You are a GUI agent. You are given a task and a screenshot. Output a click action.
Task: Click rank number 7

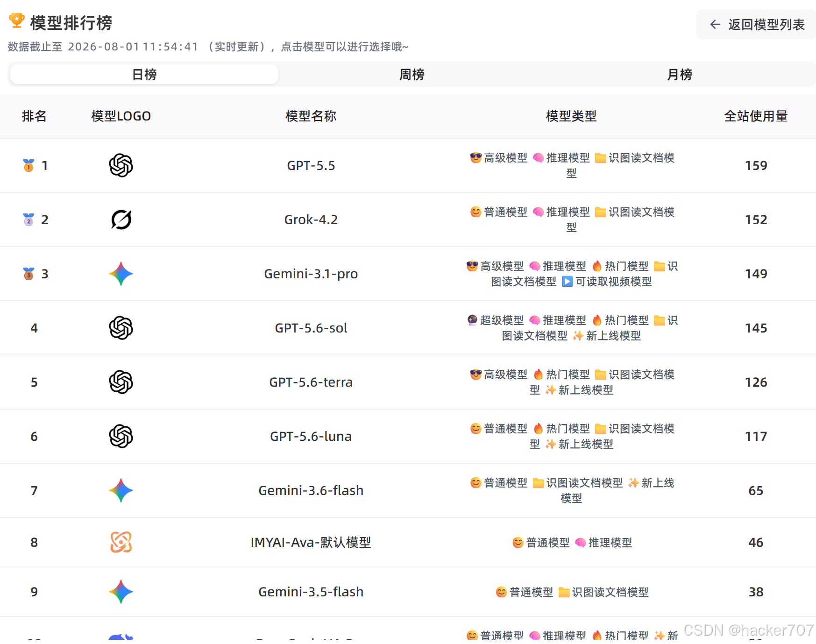pyautogui.click(x=34, y=491)
